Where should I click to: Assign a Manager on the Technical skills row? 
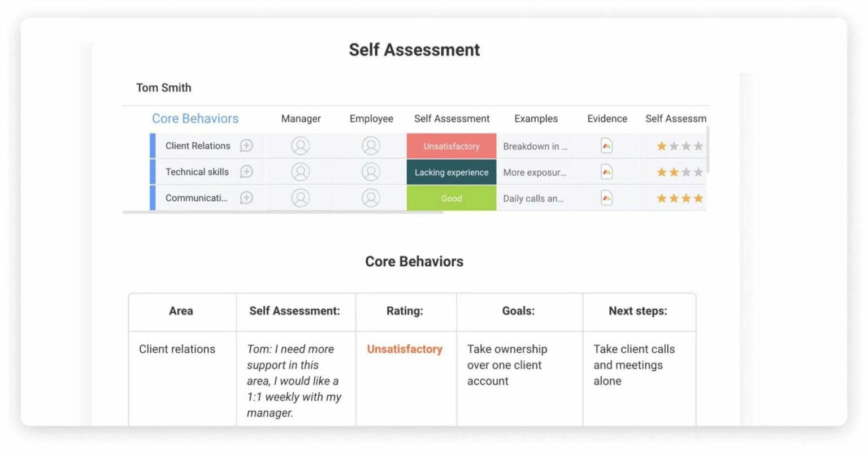tap(301, 172)
